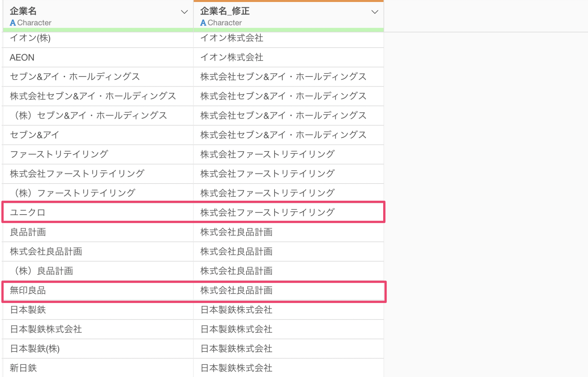Select the （株）良品計画 cell
Viewport: 588px width, 377px height.
(x=42, y=271)
